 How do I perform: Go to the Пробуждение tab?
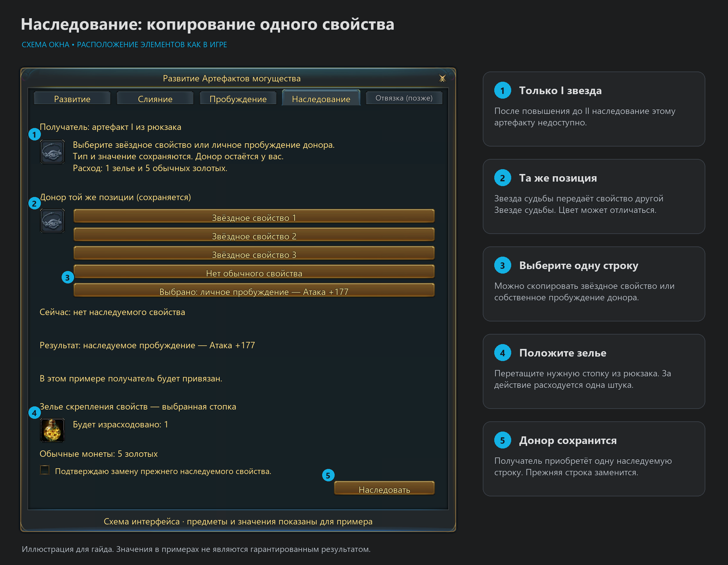pyautogui.click(x=238, y=99)
